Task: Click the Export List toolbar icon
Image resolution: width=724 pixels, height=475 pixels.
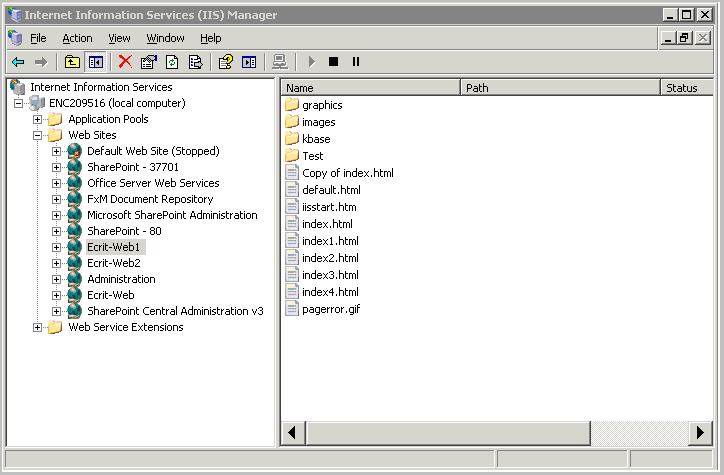Action: 195,62
